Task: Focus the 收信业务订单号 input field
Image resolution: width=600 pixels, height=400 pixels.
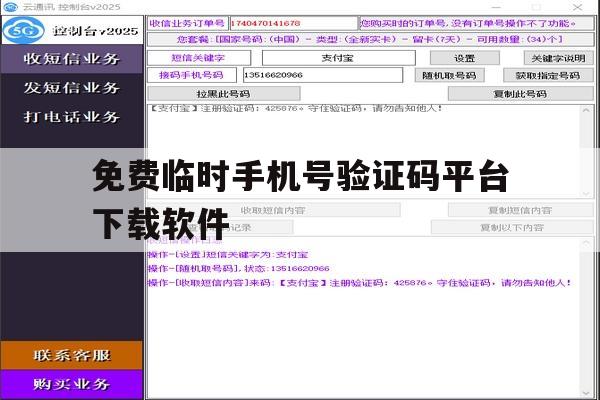Action: tap(293, 23)
